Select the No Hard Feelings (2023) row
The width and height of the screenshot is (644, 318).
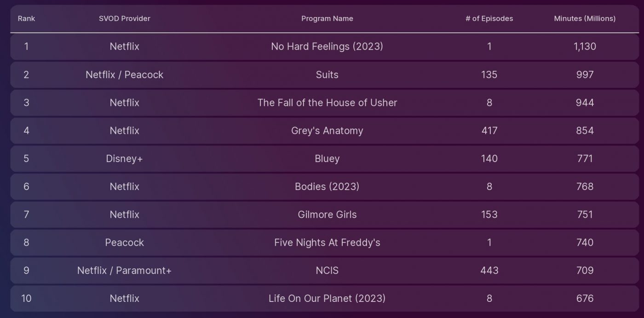[325, 46]
